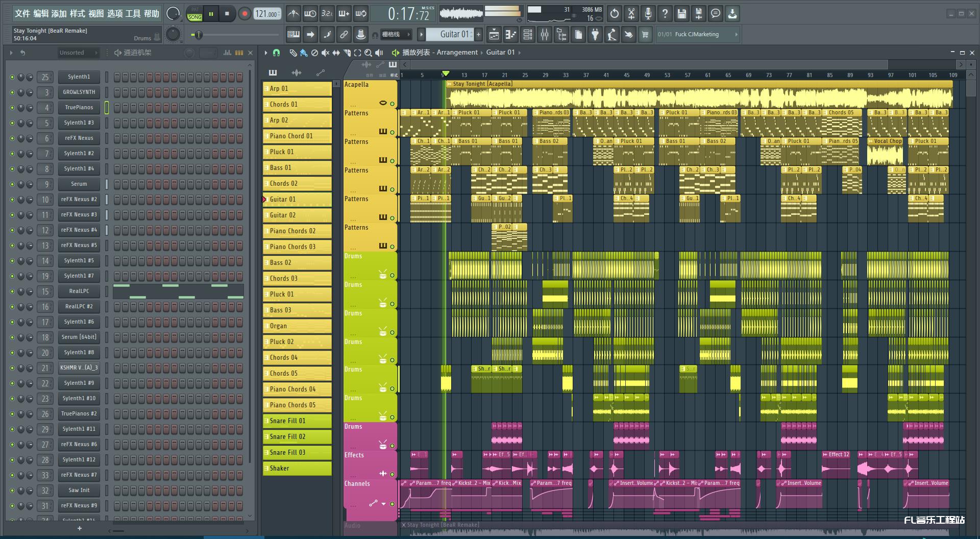Open the snap grid line dropdown

(x=396, y=34)
